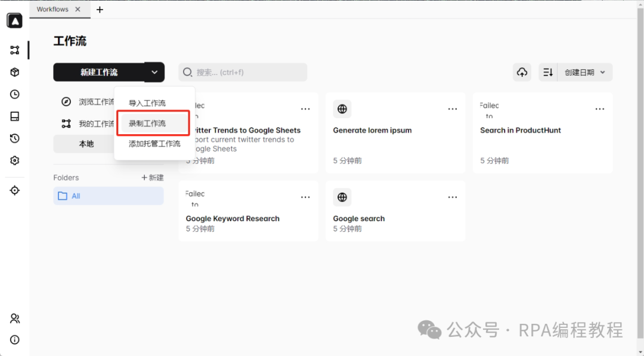This screenshot has width=644, height=356.
Task: Open the Generate lorem ipsum workflow
Action: (x=372, y=131)
